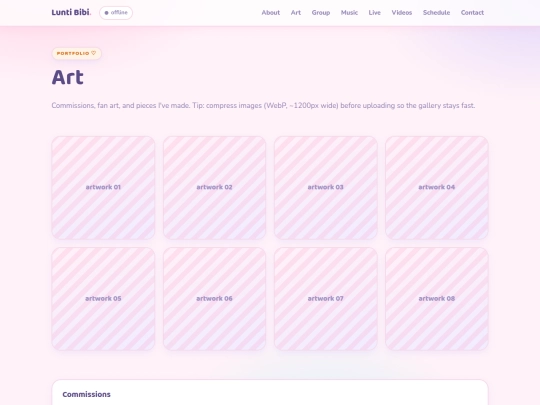
Task: Open artwork 01 thumbnail
Action: (x=103, y=188)
